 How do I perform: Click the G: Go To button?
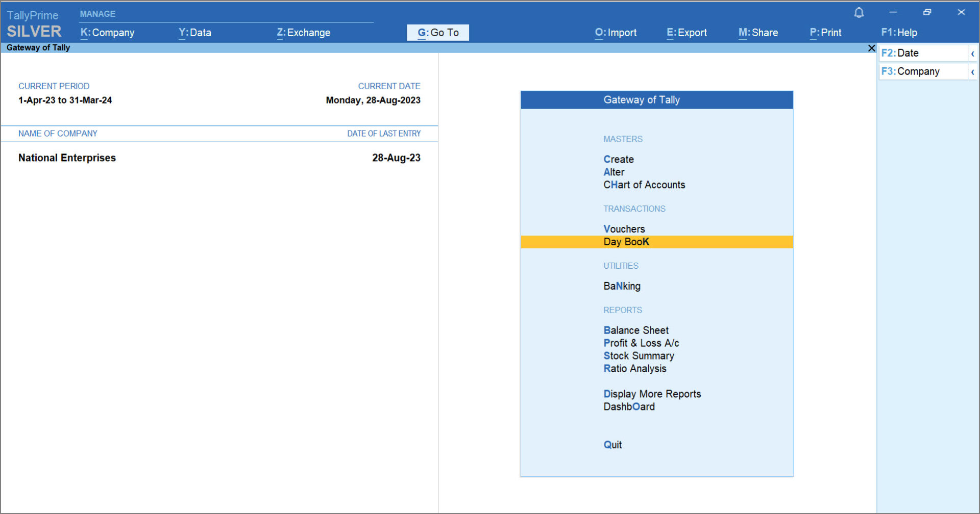coord(437,33)
